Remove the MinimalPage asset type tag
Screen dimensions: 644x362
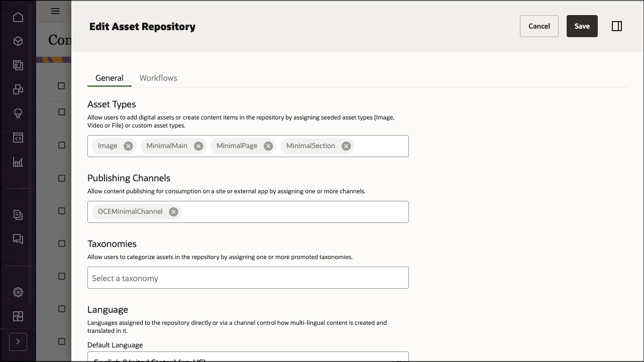[268, 146]
